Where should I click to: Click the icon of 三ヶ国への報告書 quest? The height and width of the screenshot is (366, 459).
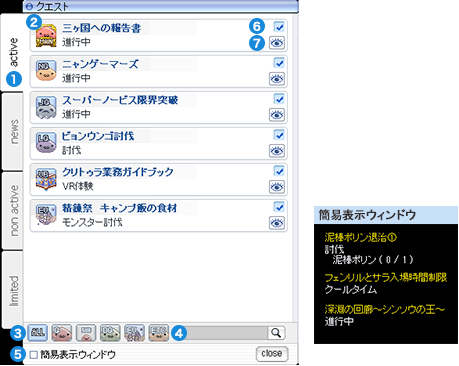click(46, 35)
